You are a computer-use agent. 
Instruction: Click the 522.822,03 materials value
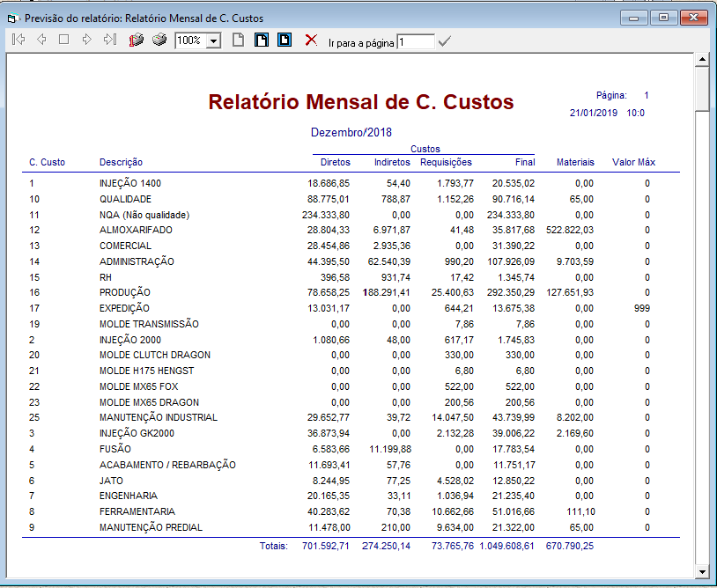click(570, 230)
